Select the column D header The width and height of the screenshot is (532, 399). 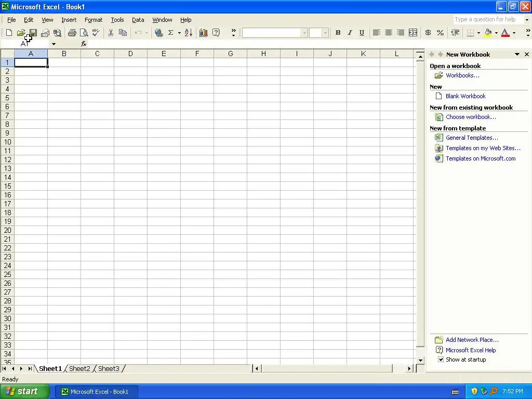point(130,54)
